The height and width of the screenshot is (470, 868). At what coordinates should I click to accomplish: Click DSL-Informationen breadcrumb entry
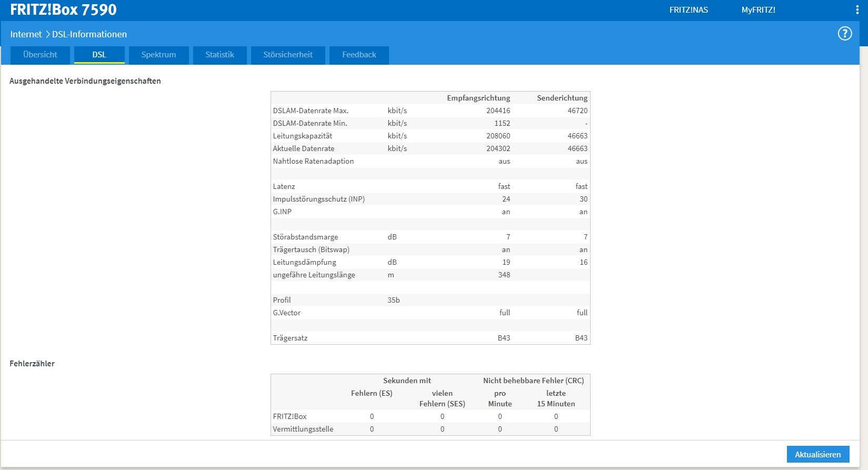coord(89,34)
